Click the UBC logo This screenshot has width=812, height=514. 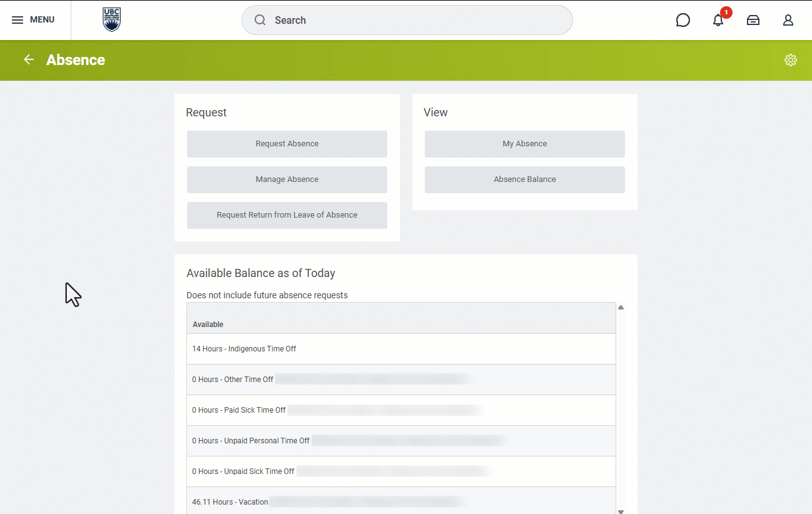click(111, 20)
